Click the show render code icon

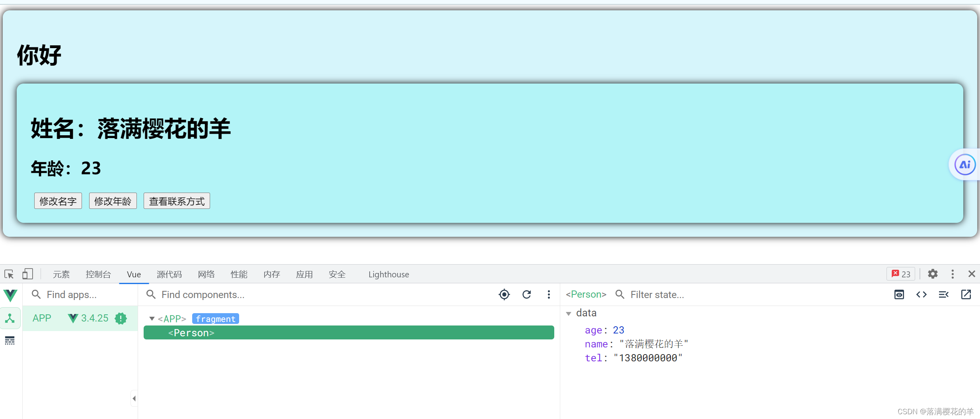pos(944,294)
